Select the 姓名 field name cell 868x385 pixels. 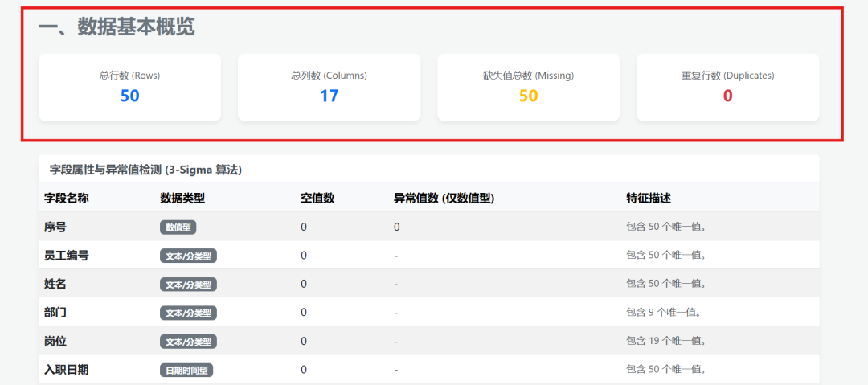(x=55, y=285)
